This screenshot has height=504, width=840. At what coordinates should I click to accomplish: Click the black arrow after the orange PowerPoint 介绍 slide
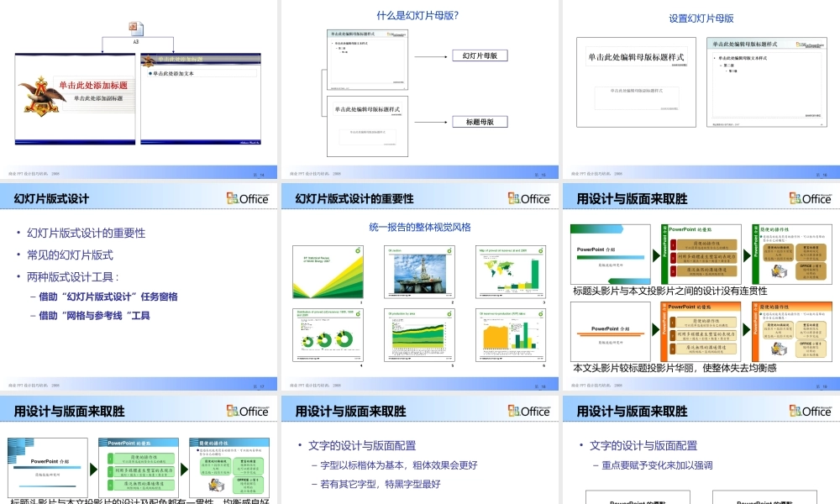(656, 329)
